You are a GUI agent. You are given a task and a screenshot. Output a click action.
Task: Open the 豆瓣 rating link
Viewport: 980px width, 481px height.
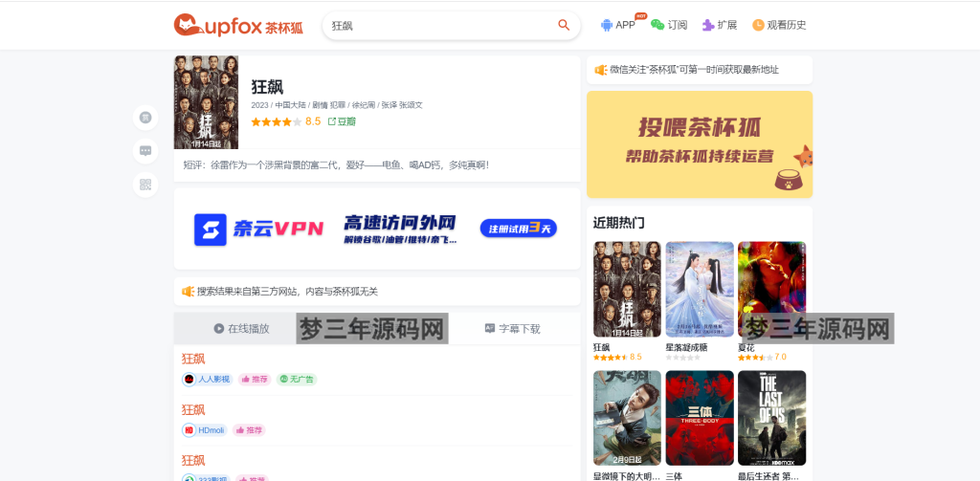tap(342, 121)
